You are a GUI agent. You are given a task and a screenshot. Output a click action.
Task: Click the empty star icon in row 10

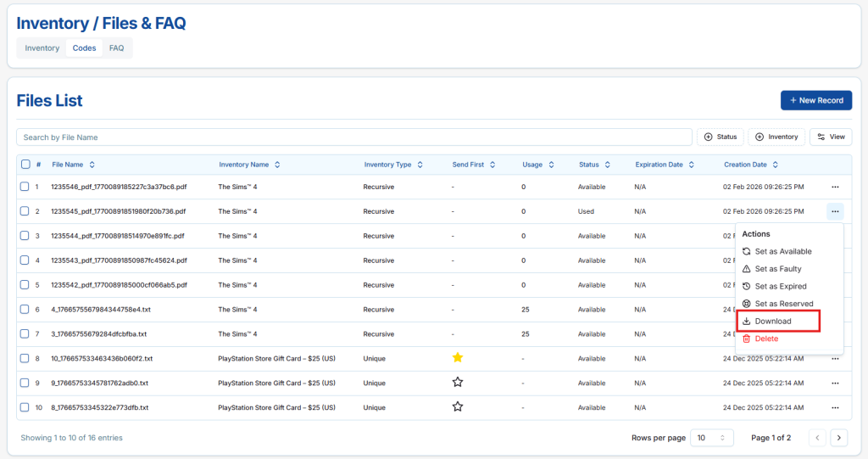tap(458, 407)
